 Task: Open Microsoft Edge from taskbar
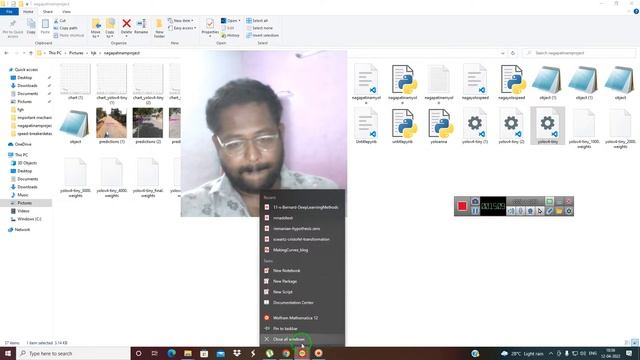tap(171, 353)
